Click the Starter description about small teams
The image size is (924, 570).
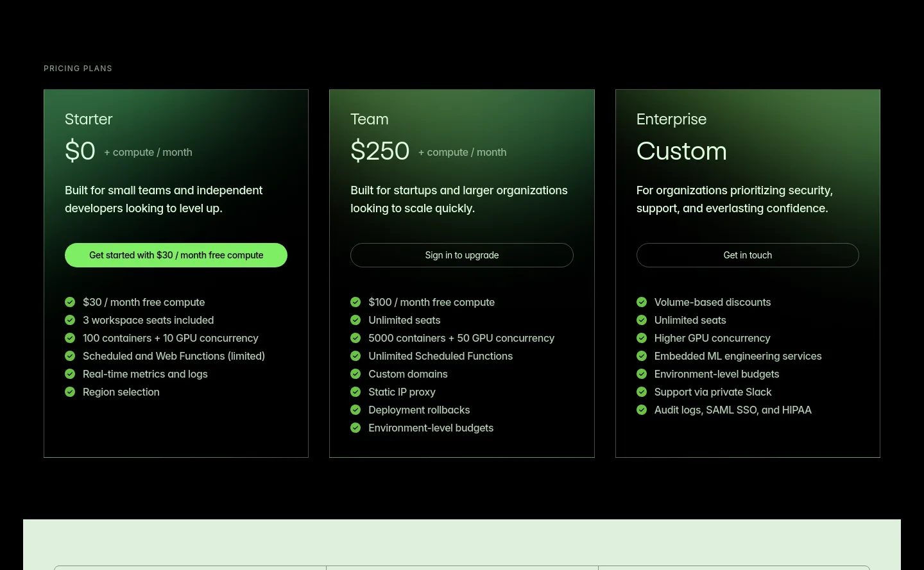(164, 199)
